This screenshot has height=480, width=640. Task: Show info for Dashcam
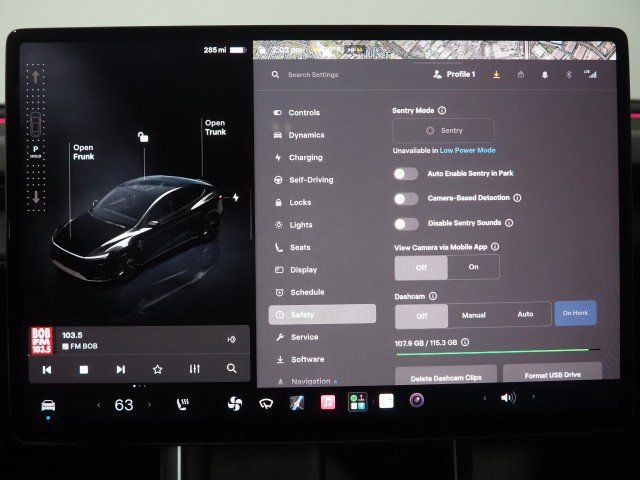pyautogui.click(x=433, y=296)
